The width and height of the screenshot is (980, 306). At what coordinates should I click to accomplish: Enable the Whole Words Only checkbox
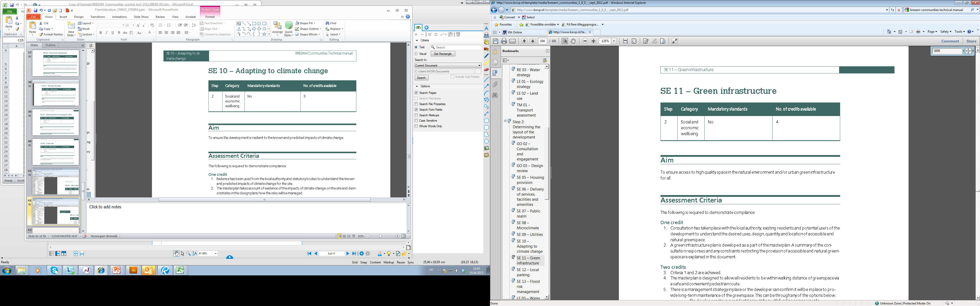(416, 126)
